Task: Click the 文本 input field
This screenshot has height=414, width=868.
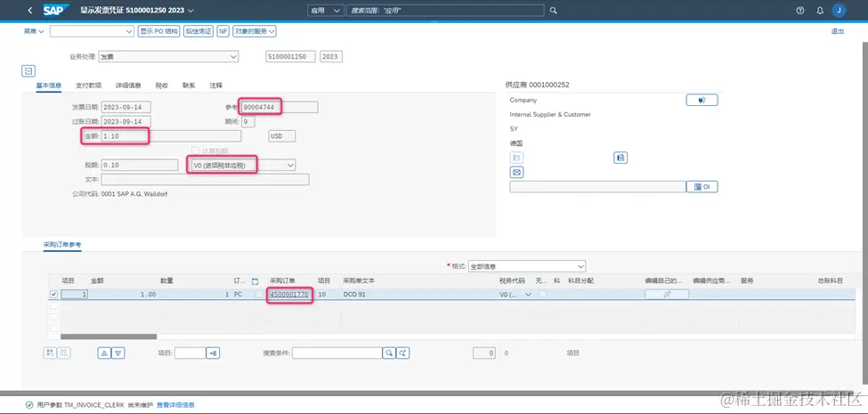Action: pyautogui.click(x=206, y=179)
